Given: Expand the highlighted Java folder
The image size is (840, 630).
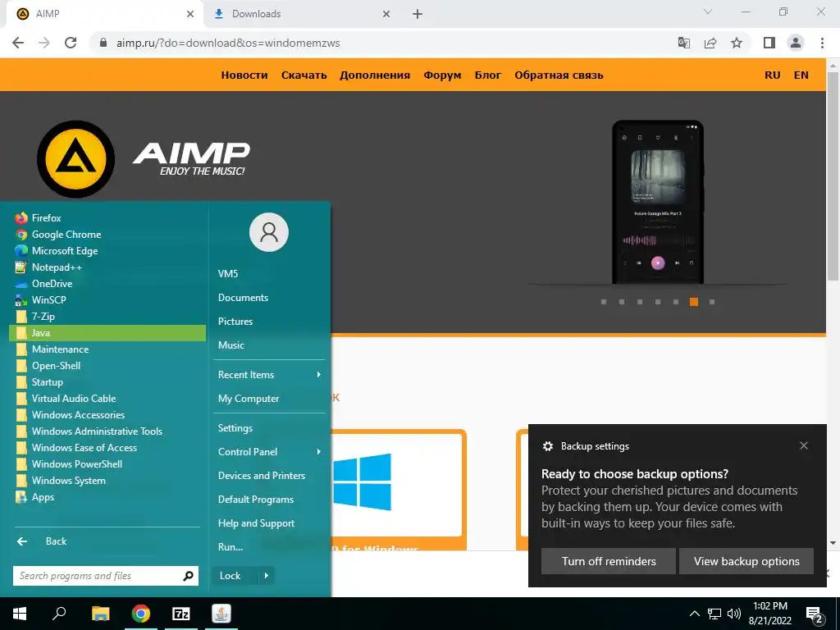Looking at the screenshot, I should 107,333.
